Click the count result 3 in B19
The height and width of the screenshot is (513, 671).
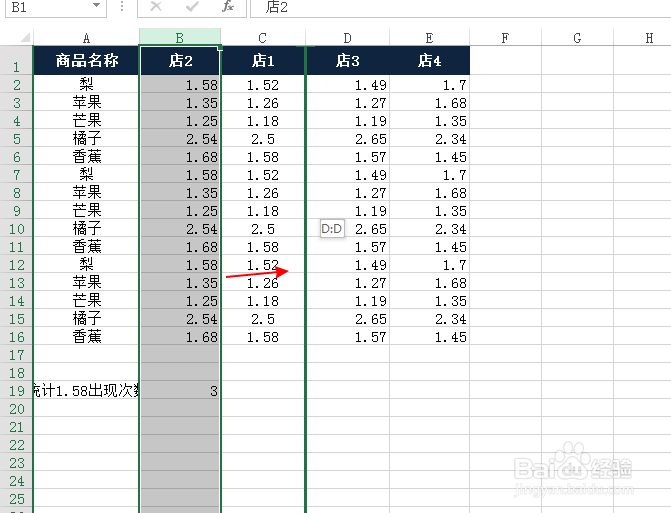pos(180,391)
